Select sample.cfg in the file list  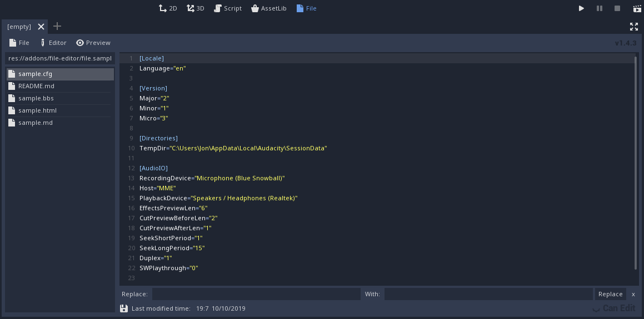(60, 74)
